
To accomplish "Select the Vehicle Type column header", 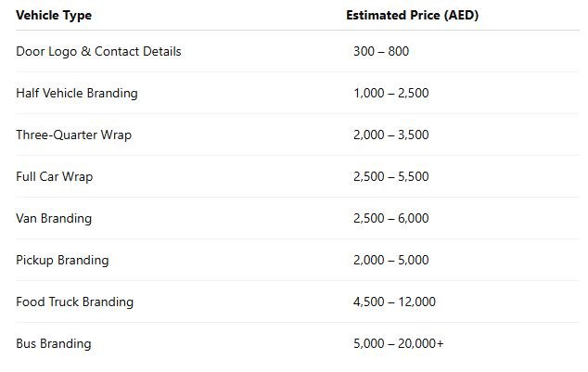I will click(54, 16).
